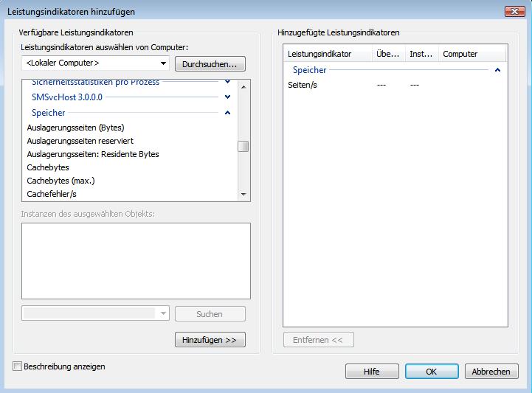The image size is (532, 393).
Task: Click the Computer column header
Action: click(460, 54)
